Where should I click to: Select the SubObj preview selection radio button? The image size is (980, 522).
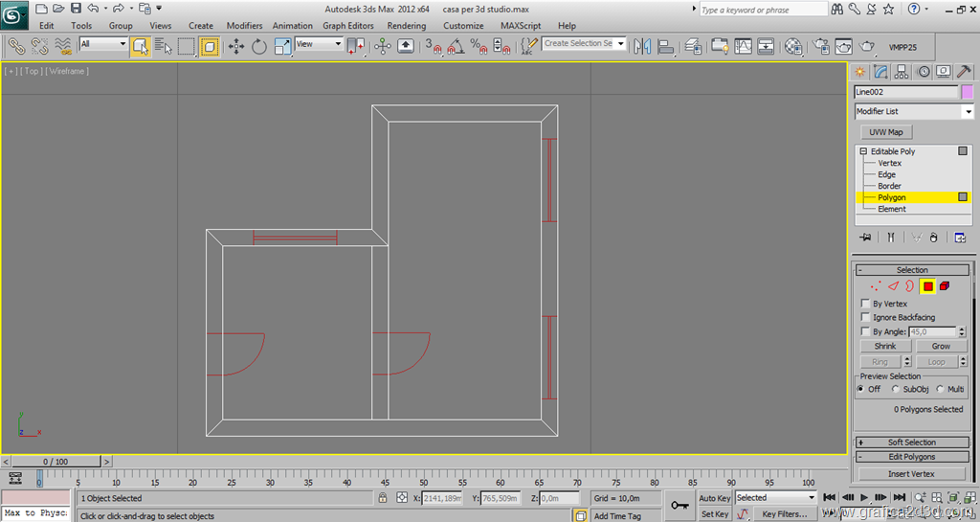tap(896, 389)
